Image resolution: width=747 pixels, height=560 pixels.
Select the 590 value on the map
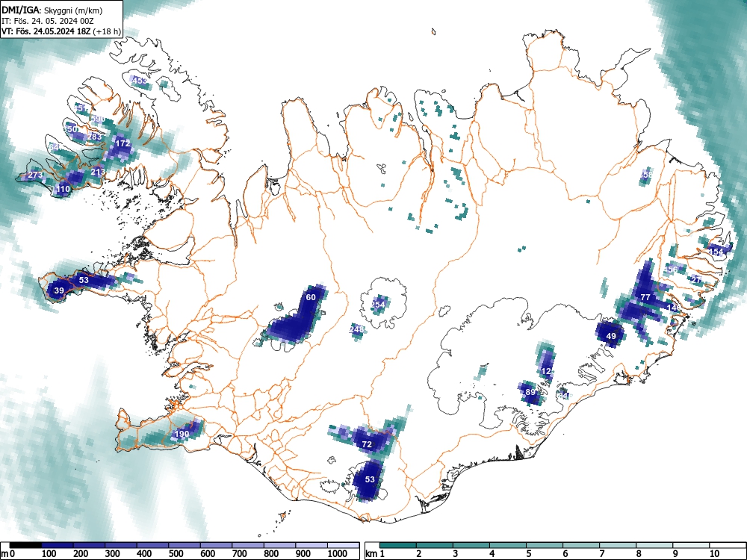(97, 119)
